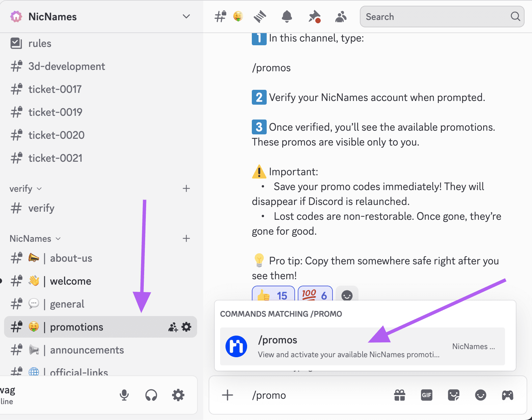Open the Threads icon in channel header
Viewport: 532px width, 420px height.
point(260,17)
